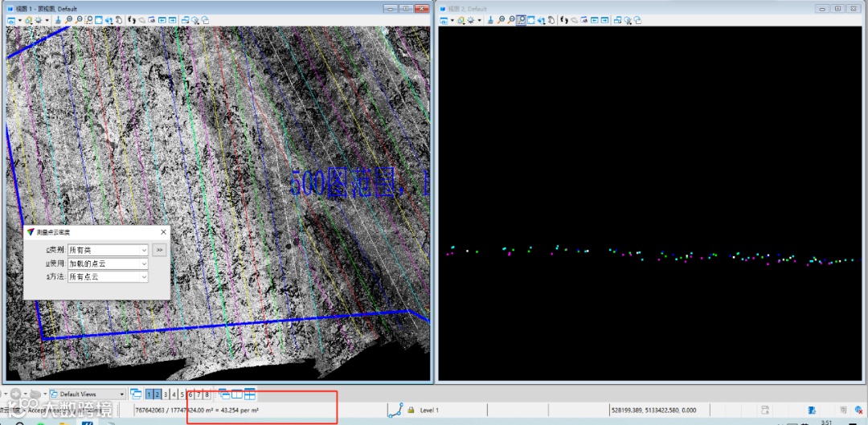Click Update View brush icon in View 1
The height and width of the screenshot is (425, 868).
58,20
